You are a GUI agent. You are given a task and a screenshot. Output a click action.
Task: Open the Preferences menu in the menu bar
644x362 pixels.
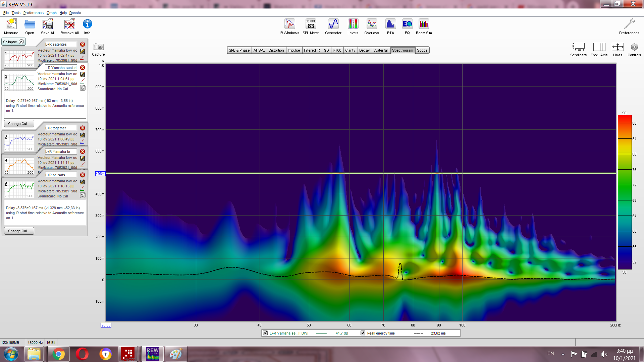pyautogui.click(x=33, y=13)
